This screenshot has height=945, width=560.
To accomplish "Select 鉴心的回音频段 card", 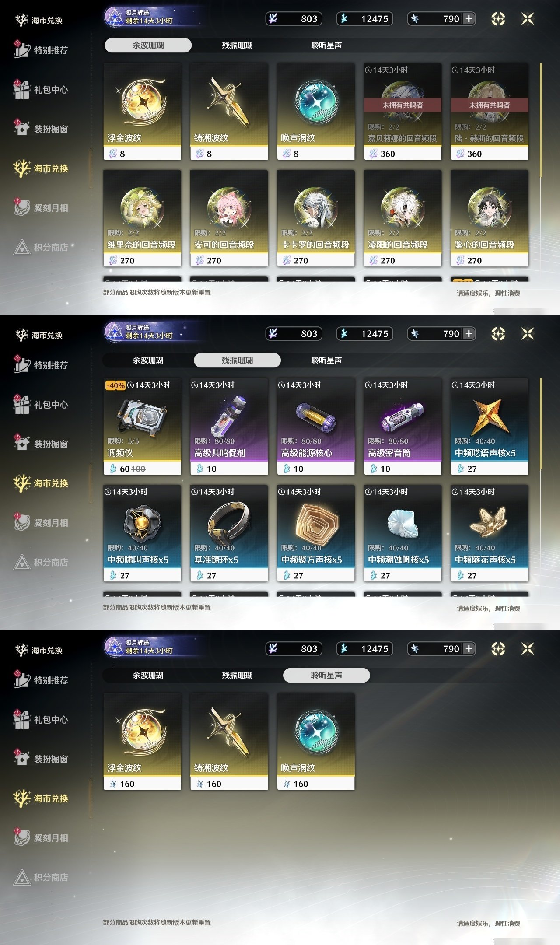I will [x=490, y=218].
